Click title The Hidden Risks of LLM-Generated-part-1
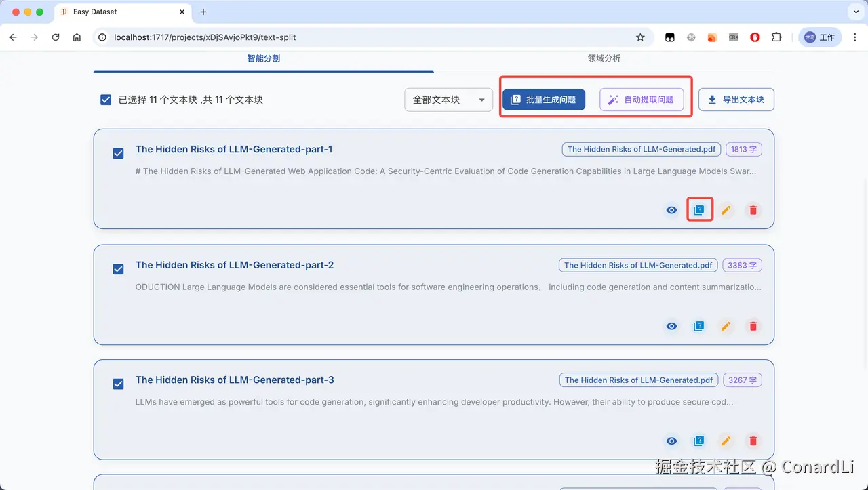 pos(234,149)
